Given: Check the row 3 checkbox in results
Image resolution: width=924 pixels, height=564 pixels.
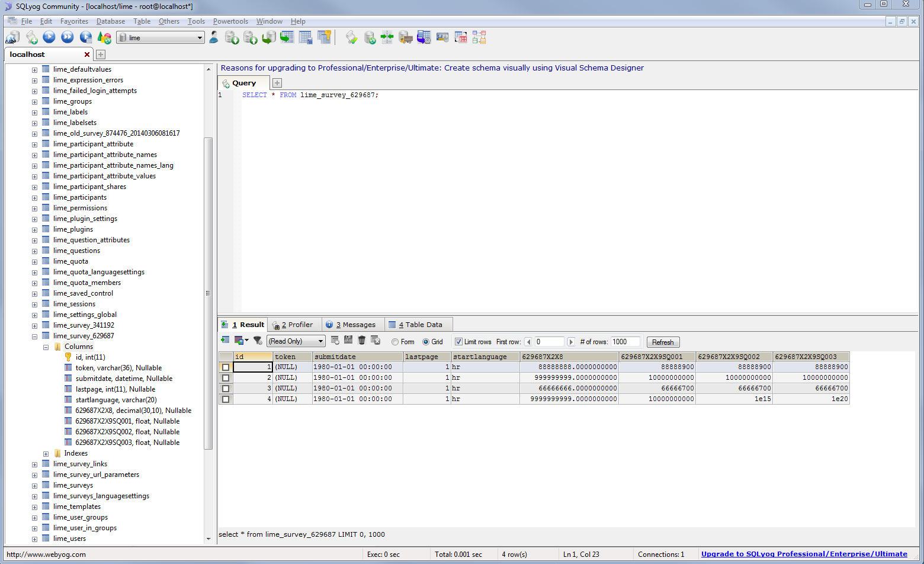Looking at the screenshot, I should click(x=226, y=389).
